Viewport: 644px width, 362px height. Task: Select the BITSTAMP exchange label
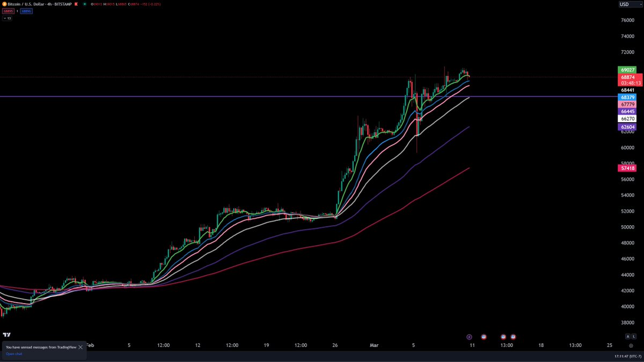(x=63, y=4)
